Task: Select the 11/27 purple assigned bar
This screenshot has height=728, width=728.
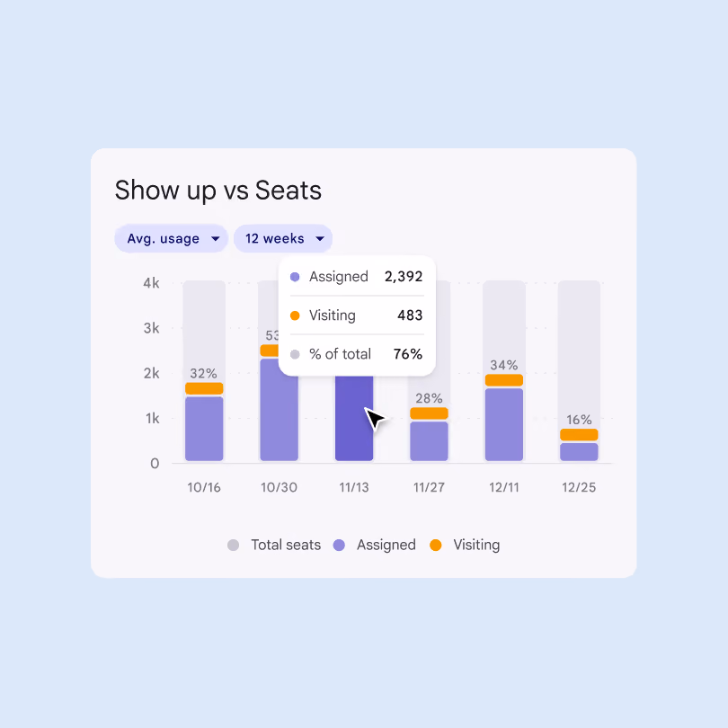Action: [x=429, y=441]
